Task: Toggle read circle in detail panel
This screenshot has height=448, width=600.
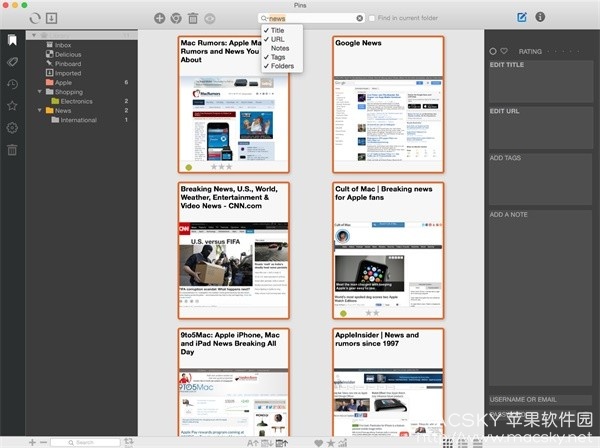Action: (493, 51)
